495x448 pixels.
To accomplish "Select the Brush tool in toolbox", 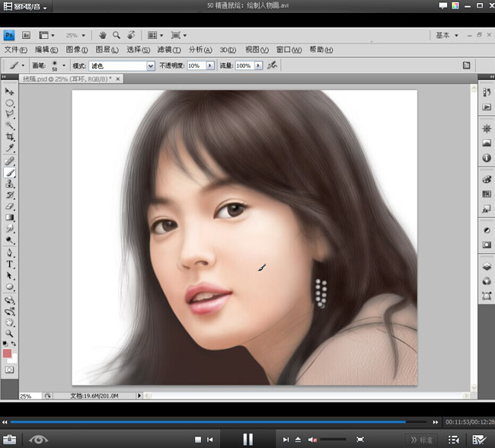I will 9,172.
